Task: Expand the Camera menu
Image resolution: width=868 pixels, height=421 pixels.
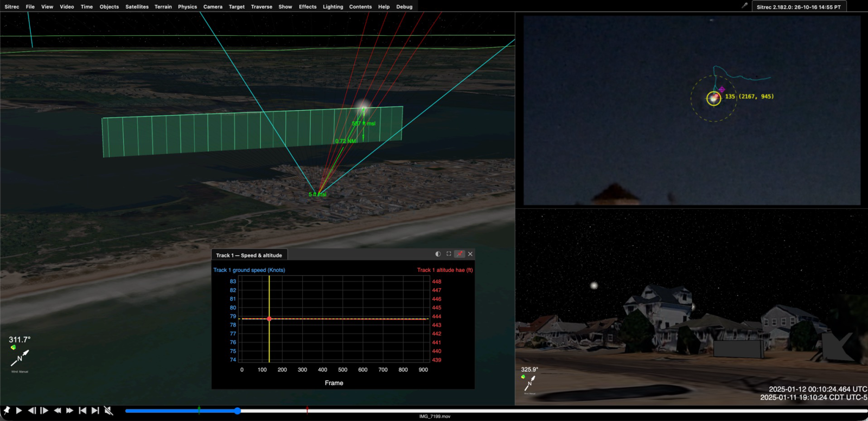Action: coord(213,7)
